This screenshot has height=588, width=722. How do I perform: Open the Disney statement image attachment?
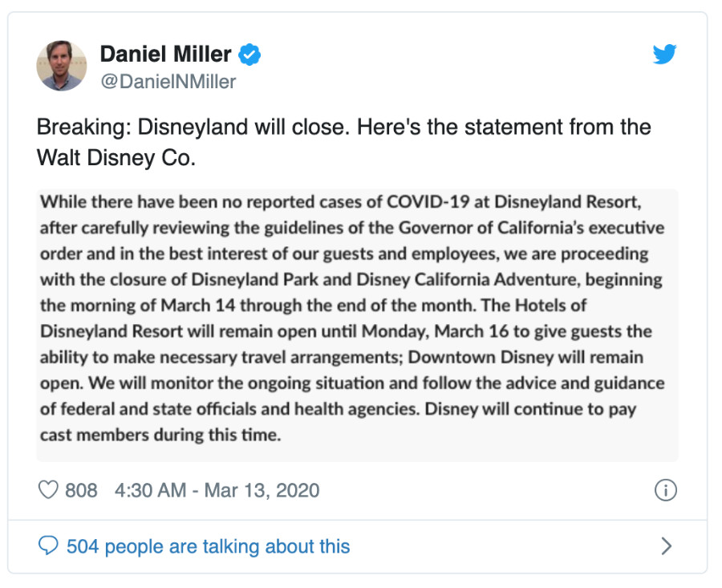pos(357,325)
